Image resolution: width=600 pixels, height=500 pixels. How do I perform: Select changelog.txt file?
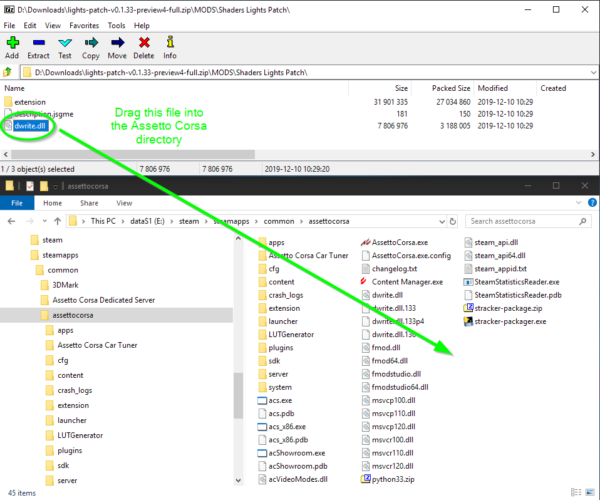[390, 269]
